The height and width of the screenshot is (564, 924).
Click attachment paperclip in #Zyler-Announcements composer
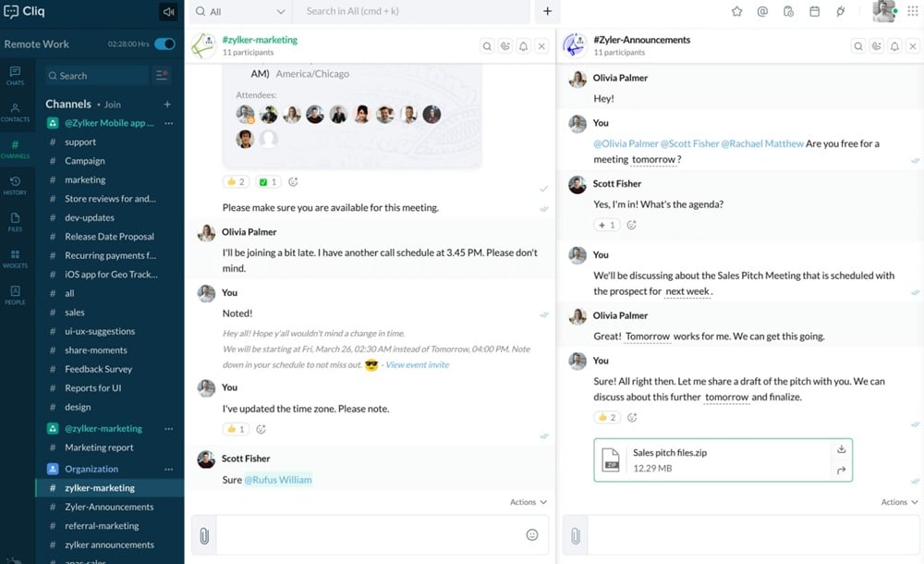click(575, 535)
